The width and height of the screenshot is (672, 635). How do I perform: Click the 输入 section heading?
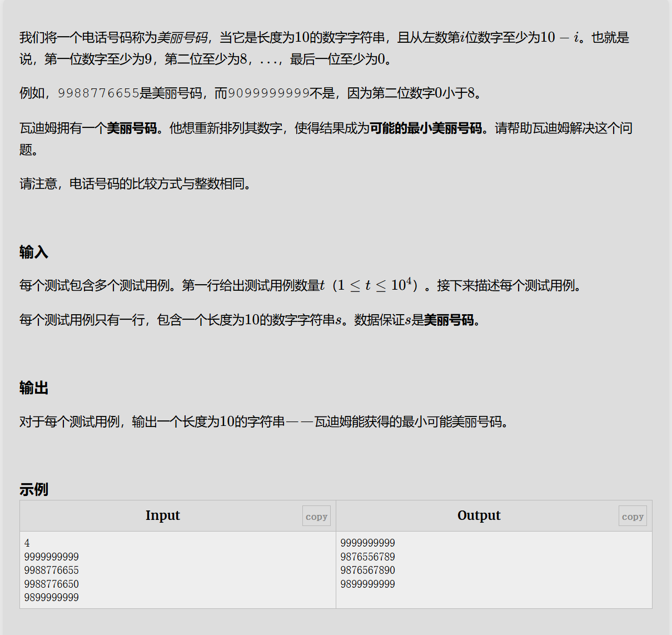tap(33, 252)
